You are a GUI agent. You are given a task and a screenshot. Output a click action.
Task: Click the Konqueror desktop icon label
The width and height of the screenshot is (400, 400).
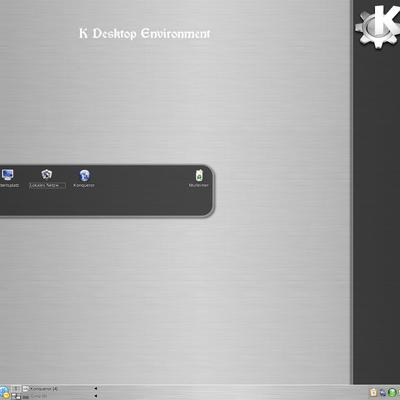coord(84,185)
